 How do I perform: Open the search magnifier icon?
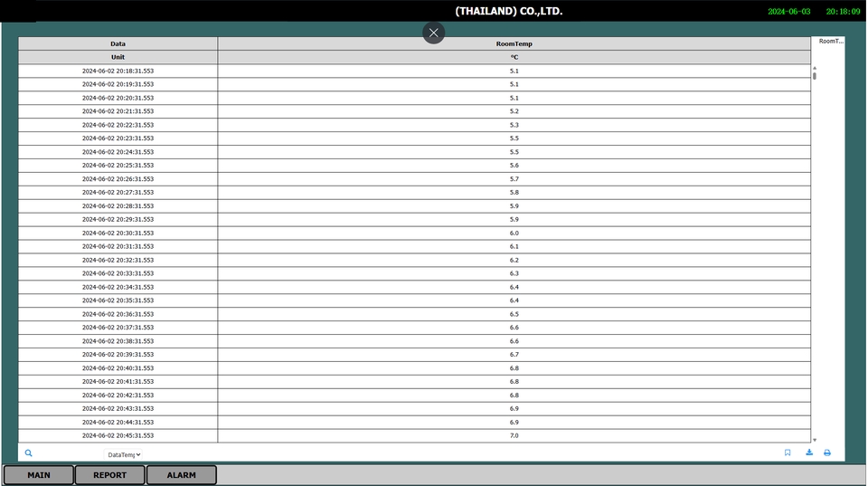[28, 453]
